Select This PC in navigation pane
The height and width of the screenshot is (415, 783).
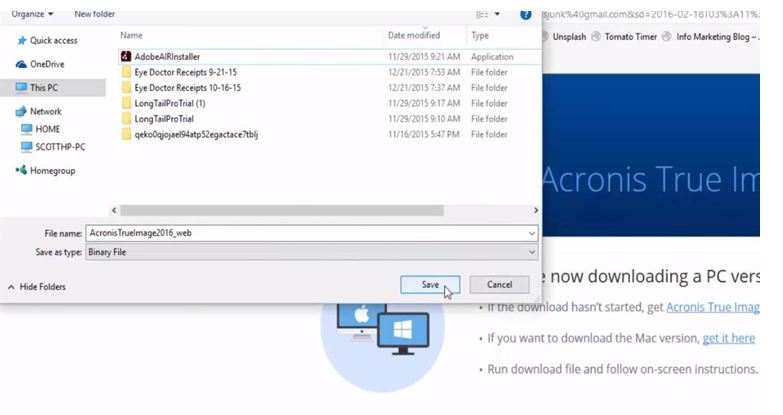(43, 88)
